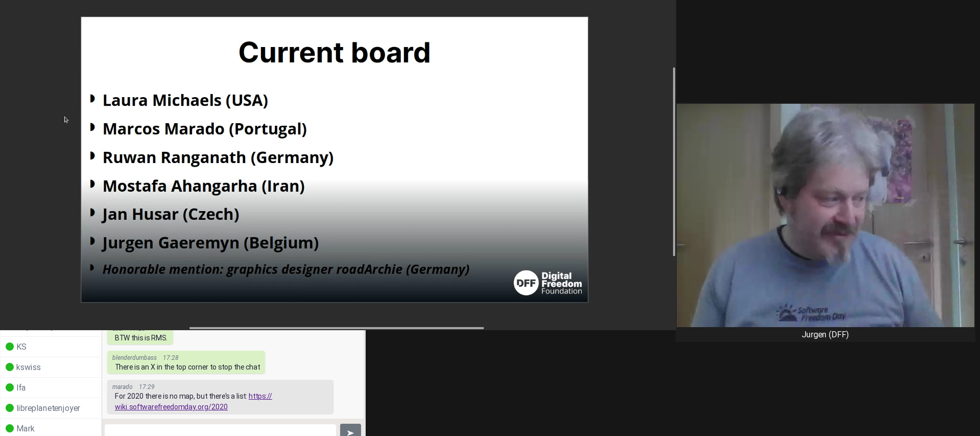Click marado username in chat
This screenshot has height=436, width=980.
123,387
